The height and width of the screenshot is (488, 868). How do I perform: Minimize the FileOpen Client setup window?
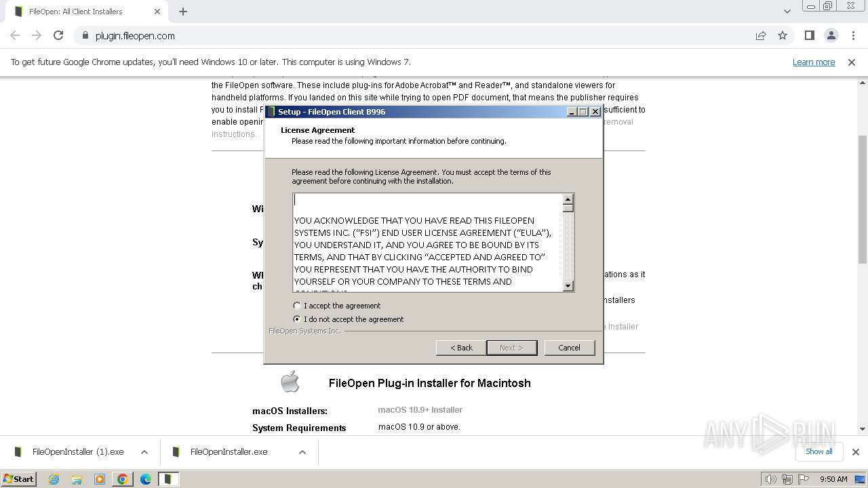coord(572,112)
